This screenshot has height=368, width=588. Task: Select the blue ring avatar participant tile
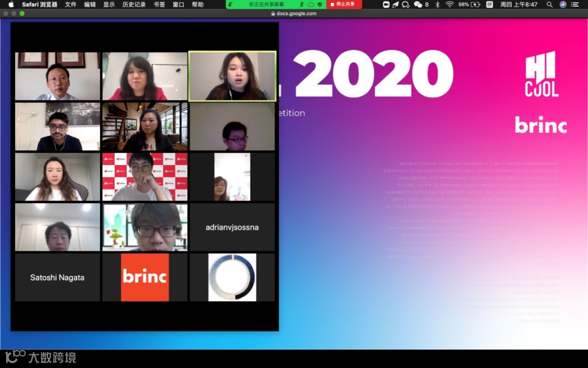232,277
